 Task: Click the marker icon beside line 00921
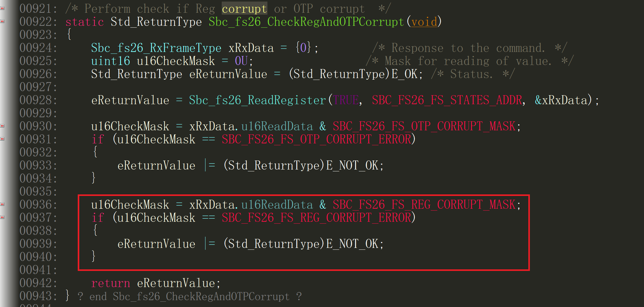[x=3, y=8]
